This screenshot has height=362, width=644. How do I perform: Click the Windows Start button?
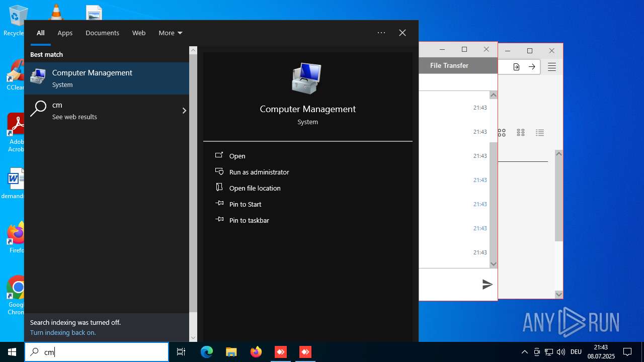tap(12, 352)
